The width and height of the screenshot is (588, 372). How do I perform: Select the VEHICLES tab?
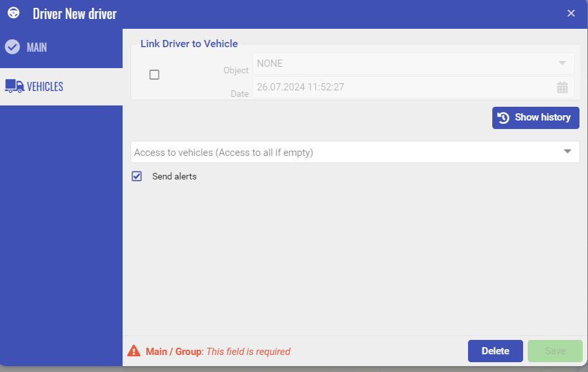(x=45, y=86)
